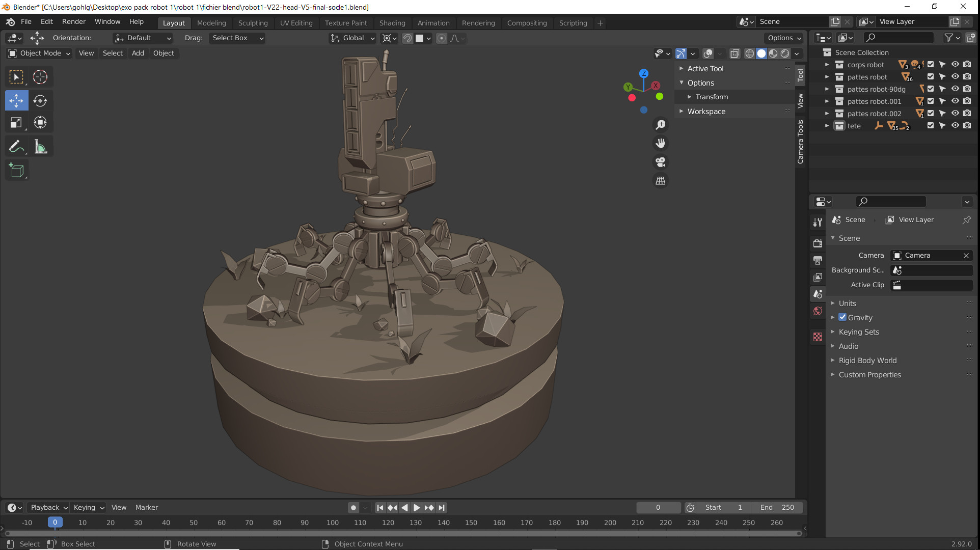Click the viewport zoom magnifier icon
Image resolution: width=980 pixels, height=550 pixels.
coord(661,125)
